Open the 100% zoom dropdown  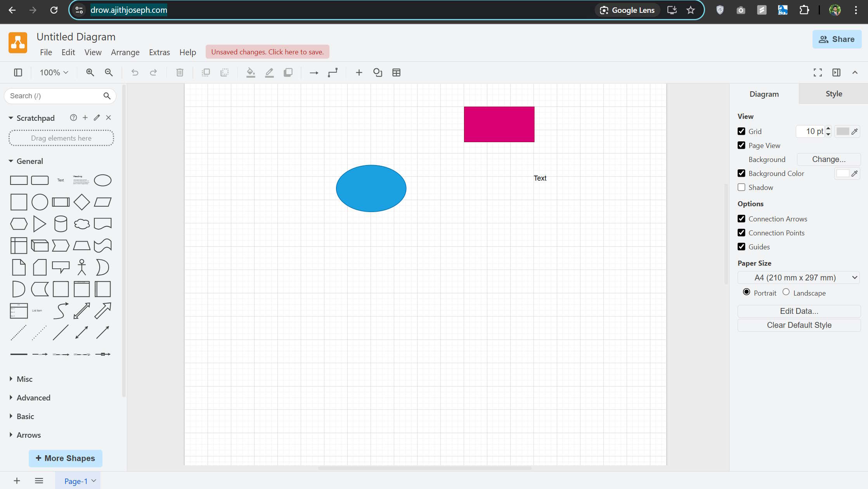click(x=54, y=73)
